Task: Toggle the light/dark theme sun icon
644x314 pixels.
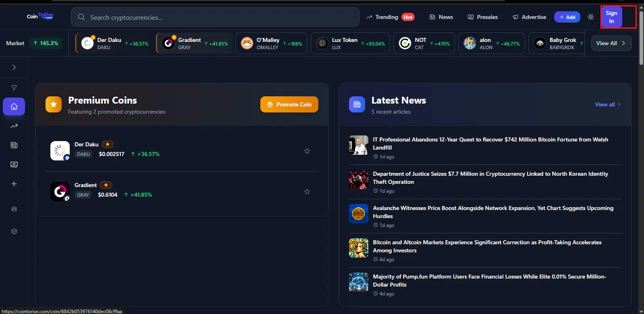Action: pos(590,17)
